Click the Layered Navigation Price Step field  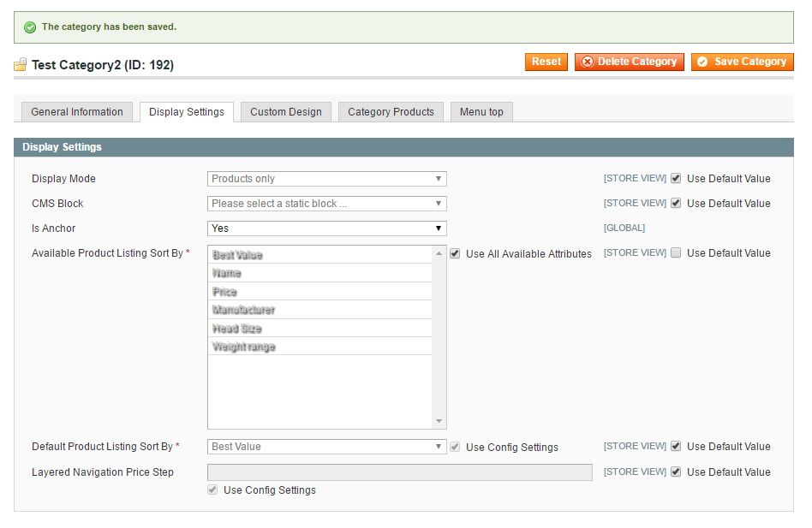click(399, 472)
